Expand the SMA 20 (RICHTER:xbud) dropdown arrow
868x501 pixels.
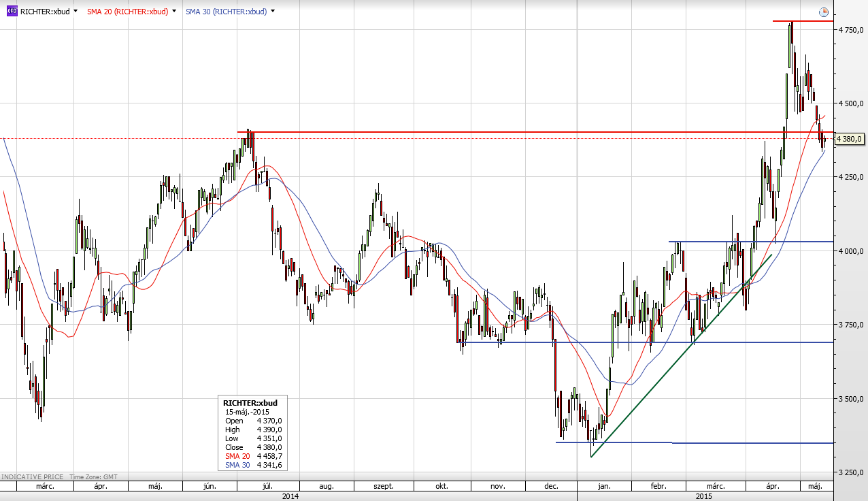click(x=175, y=12)
